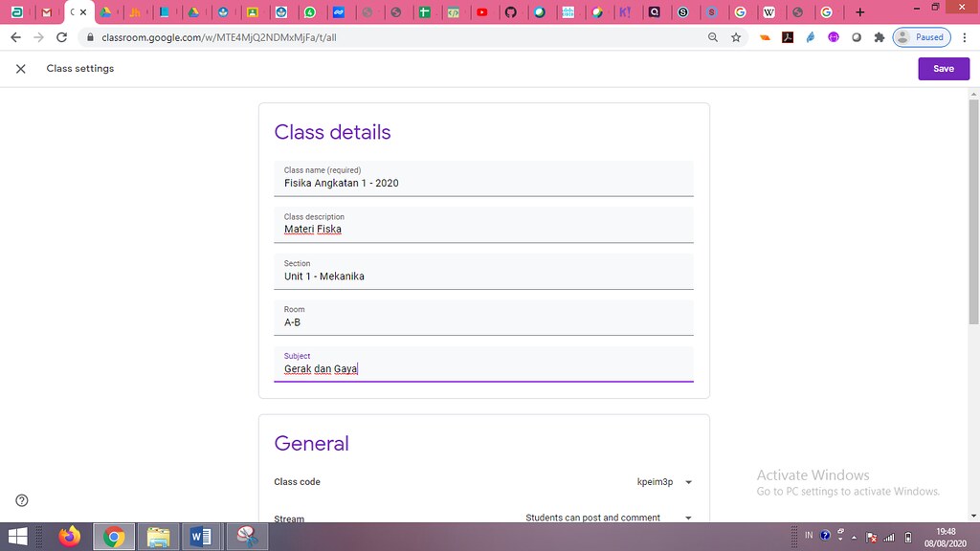
Task: Bookmark this page with the star
Action: tap(736, 37)
